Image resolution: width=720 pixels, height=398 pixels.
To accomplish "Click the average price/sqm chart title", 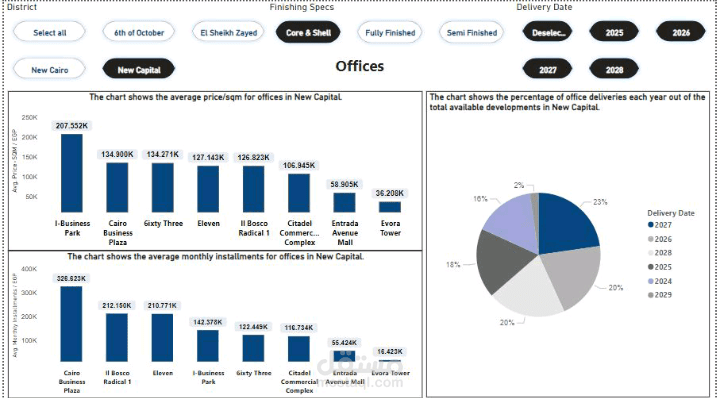I will coord(215,97).
